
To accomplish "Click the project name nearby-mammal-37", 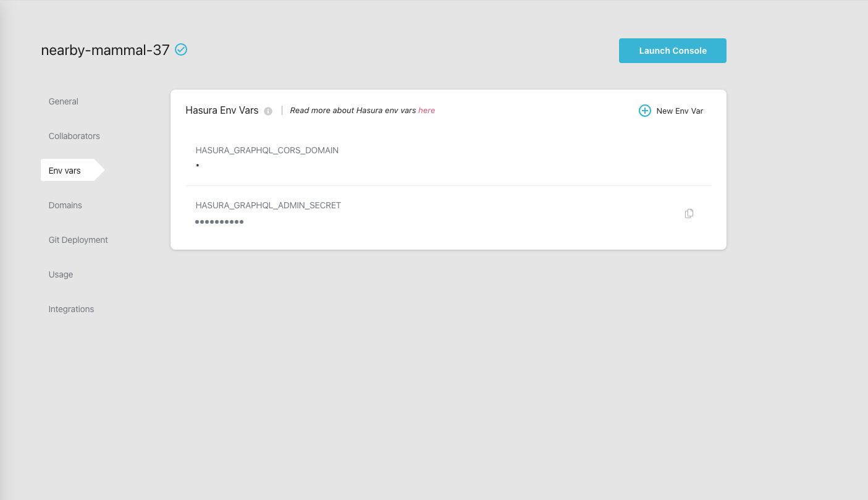I will tap(105, 50).
